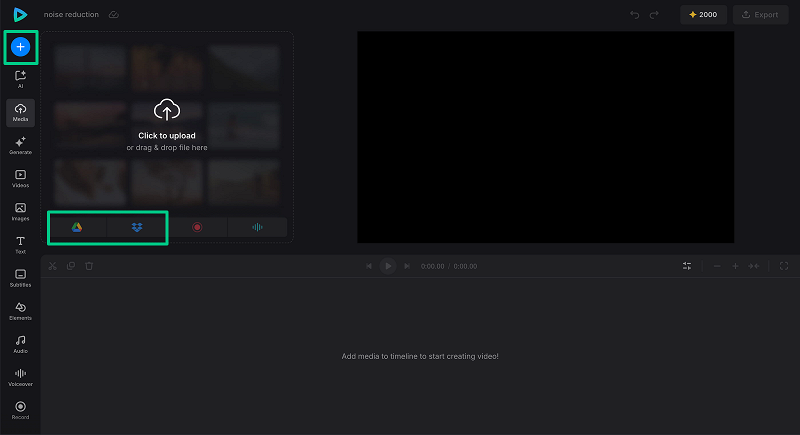Record voiceover using waveform button
The image size is (800, 435).
[257, 227]
